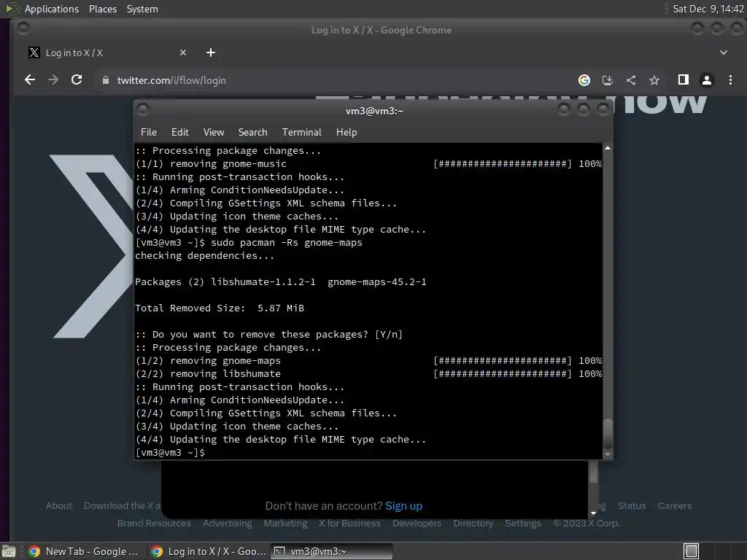This screenshot has width=747, height=560.
Task: Open the System menu in top panel
Action: tap(142, 9)
